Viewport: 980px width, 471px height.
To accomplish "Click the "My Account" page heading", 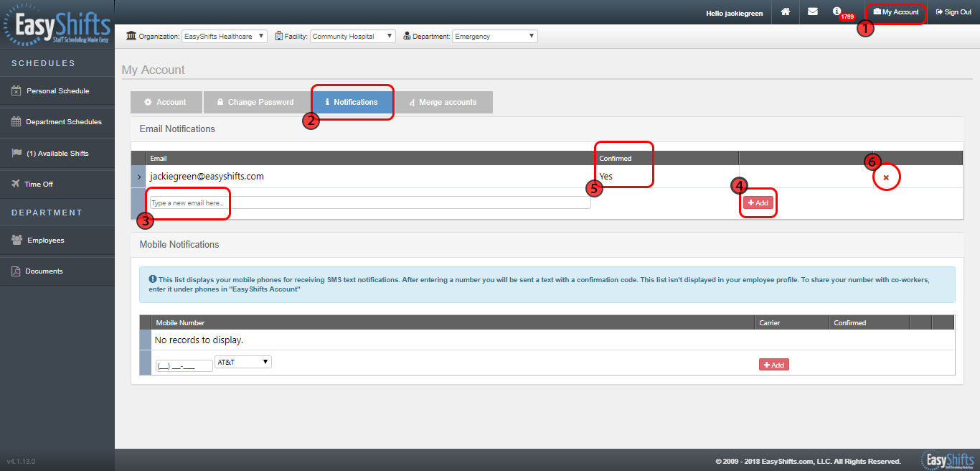I will click(154, 70).
